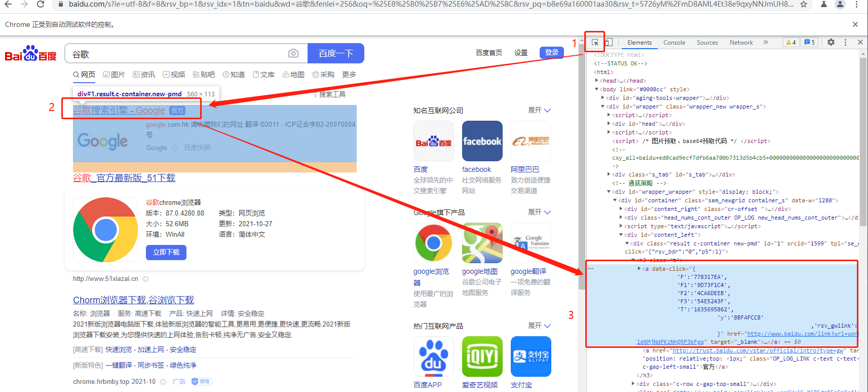The image size is (868, 392).
Task: Toggle the device toolbar icon
Action: click(609, 42)
